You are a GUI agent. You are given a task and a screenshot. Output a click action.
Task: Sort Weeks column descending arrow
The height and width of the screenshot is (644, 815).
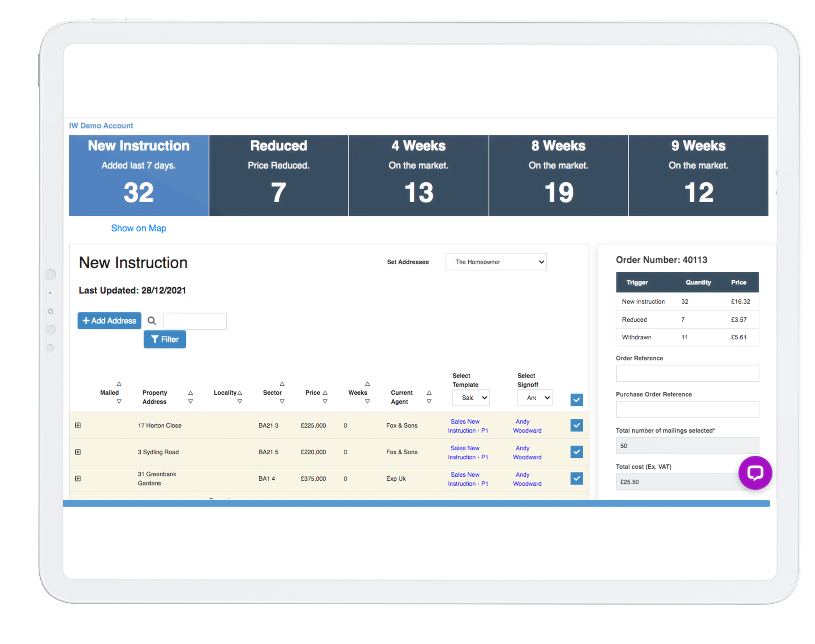pos(367,402)
